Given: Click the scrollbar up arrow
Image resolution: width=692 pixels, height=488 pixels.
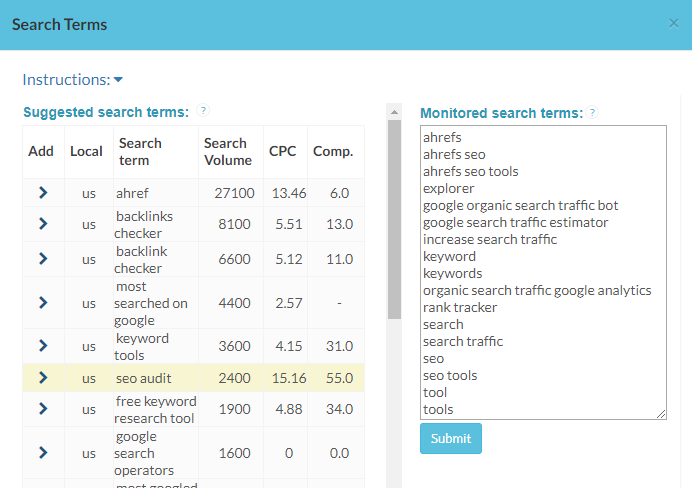Looking at the screenshot, I should pos(394,112).
